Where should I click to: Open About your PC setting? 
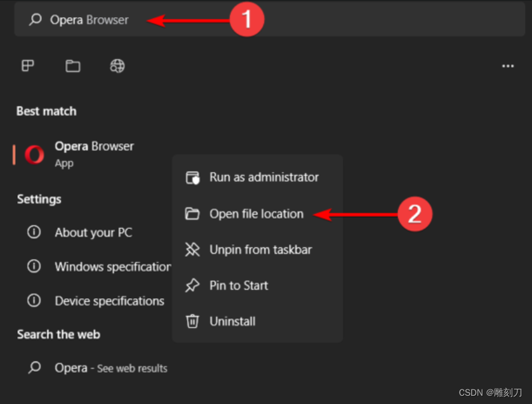point(93,233)
